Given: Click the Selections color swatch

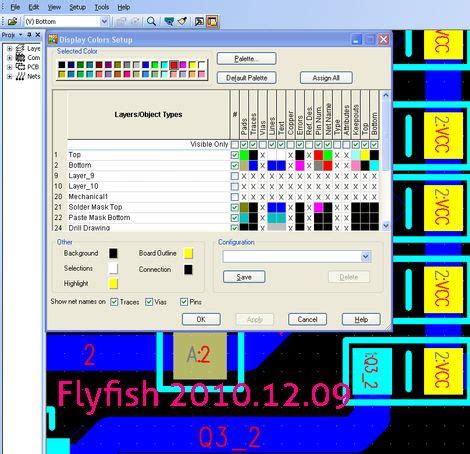Looking at the screenshot, I should (113, 268).
